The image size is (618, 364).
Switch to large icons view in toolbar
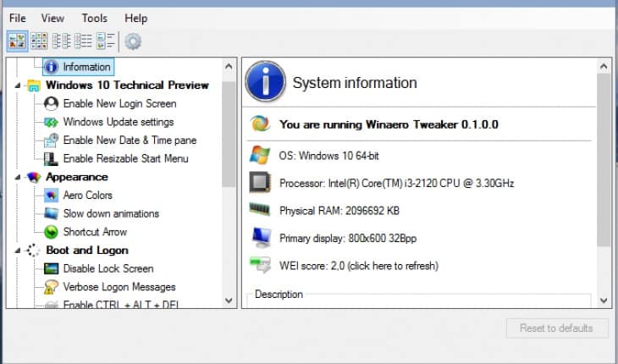click(x=17, y=41)
